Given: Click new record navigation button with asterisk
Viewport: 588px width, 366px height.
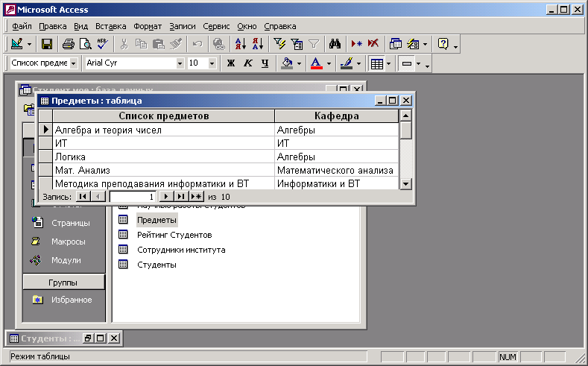Looking at the screenshot, I should 196,197.
